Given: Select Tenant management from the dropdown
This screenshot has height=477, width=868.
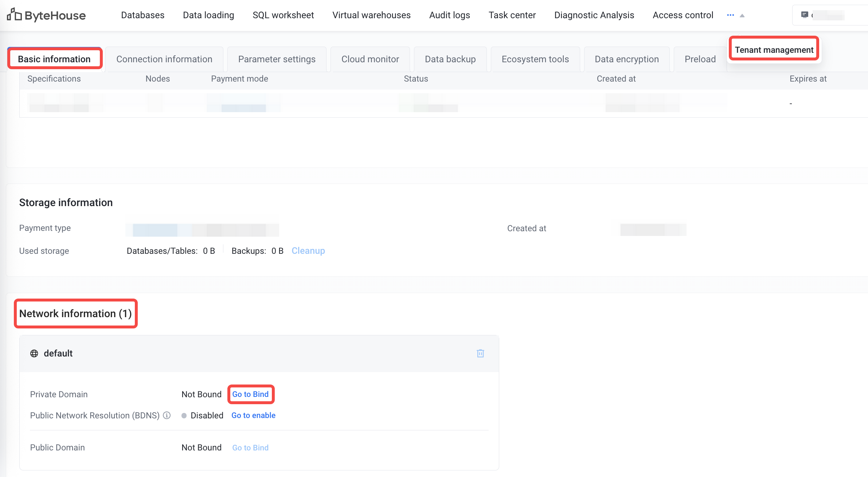Looking at the screenshot, I should (x=774, y=50).
